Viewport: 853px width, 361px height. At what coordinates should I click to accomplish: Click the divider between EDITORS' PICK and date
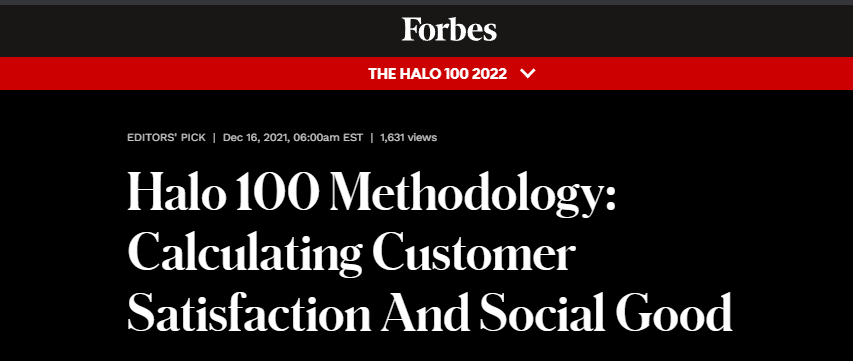click(x=214, y=138)
